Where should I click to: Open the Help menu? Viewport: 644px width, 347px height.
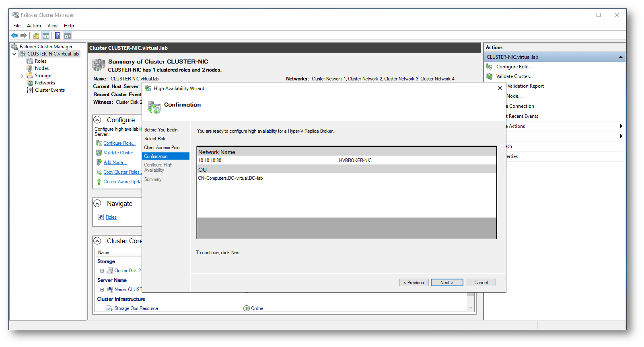[69, 26]
